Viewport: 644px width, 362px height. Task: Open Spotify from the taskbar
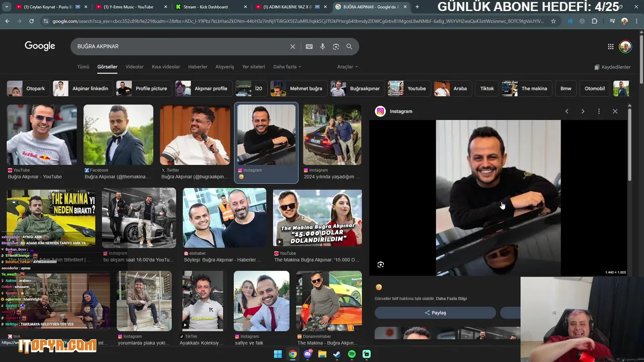coord(352,354)
